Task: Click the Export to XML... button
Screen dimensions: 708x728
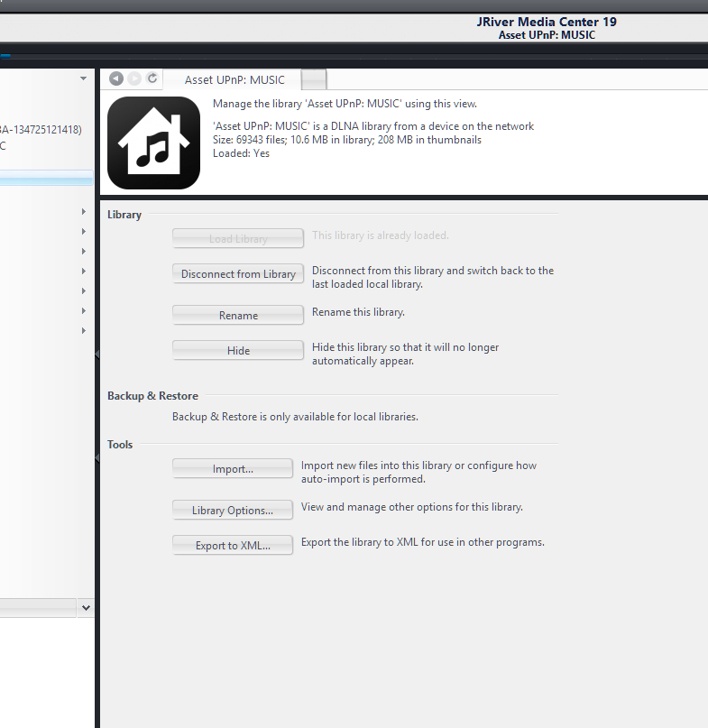Action: (233, 546)
